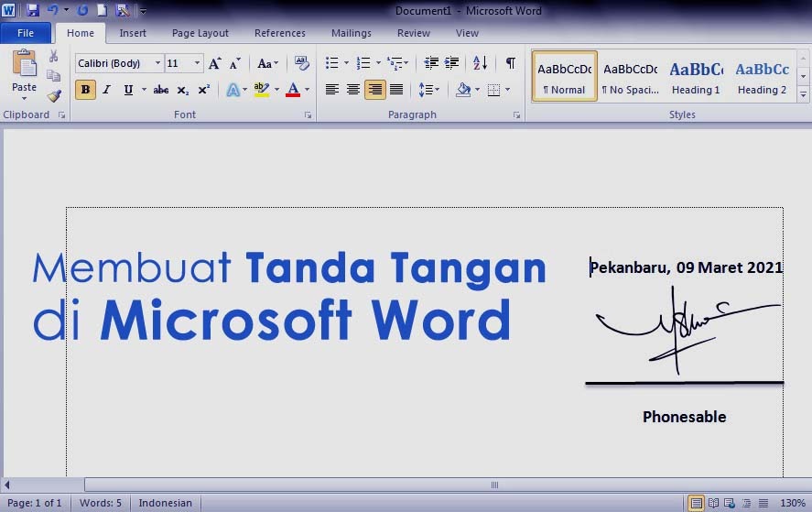Viewport: 812px width, 512px height.
Task: Click Clear Formatting eraser icon
Action: click(301, 63)
